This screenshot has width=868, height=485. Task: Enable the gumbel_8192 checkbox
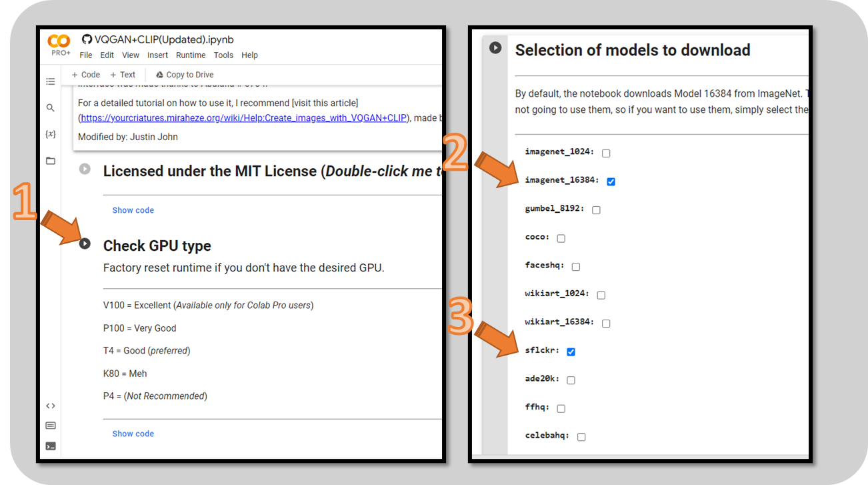(x=596, y=209)
